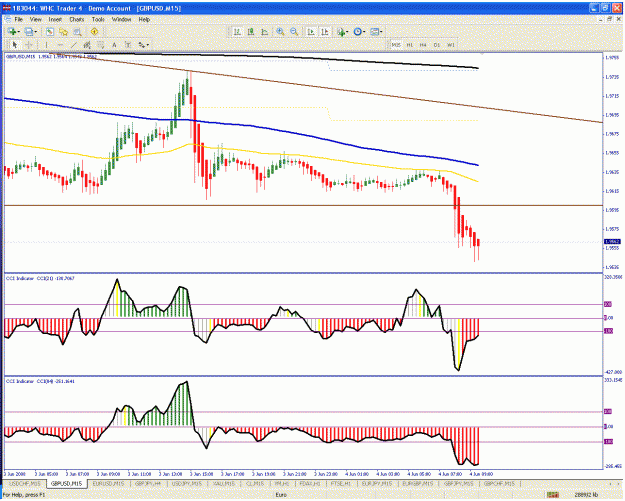Switch to the USDCHF,M15 chart tab
Image resolution: width=625 pixels, height=501 pixels.
pyautogui.click(x=25, y=483)
